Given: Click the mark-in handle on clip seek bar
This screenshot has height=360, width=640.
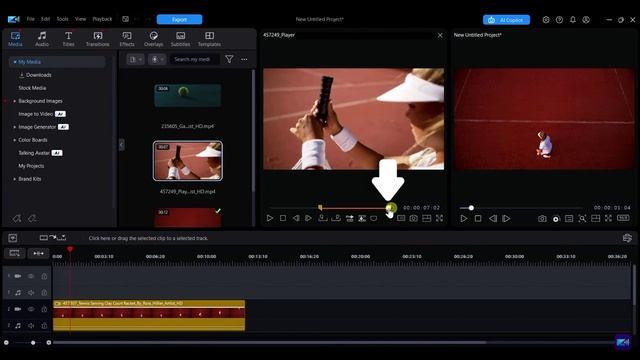Looking at the screenshot, I should [x=320, y=208].
